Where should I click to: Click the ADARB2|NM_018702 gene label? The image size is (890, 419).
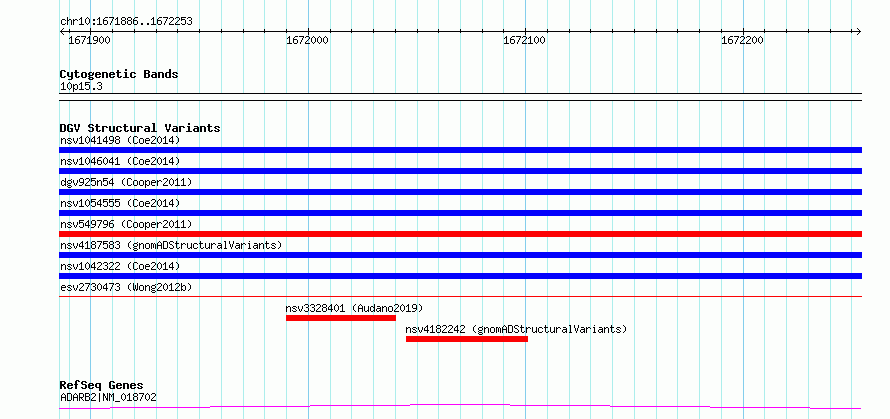tap(108, 397)
